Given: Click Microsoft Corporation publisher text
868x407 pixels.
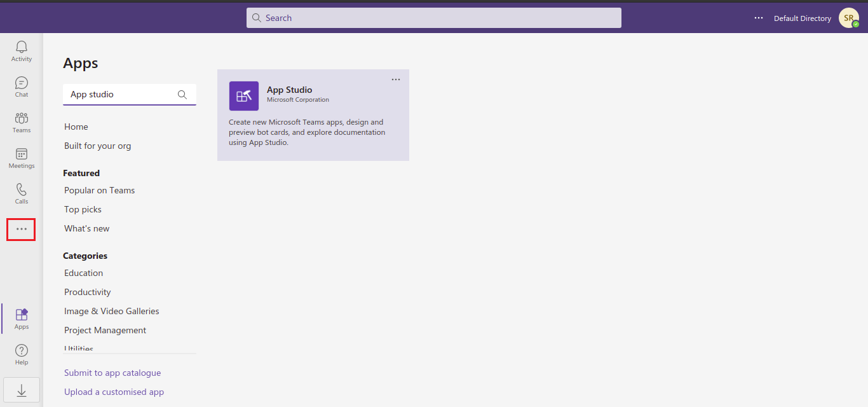Looking at the screenshot, I should pos(298,100).
